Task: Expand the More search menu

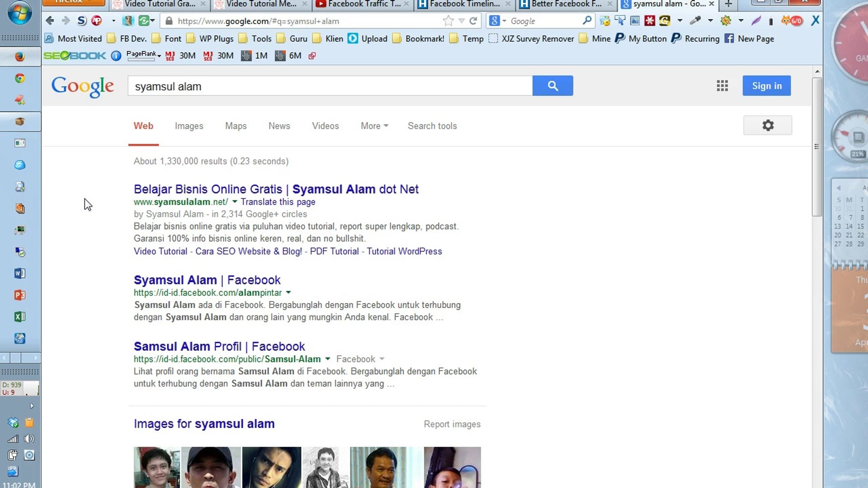Action: [x=374, y=126]
